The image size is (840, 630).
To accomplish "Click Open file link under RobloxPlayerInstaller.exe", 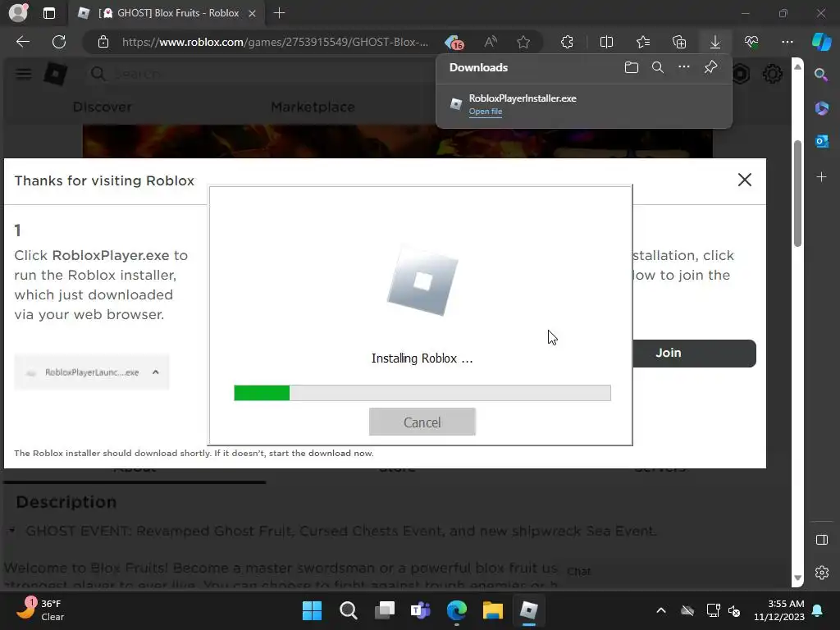I will pyautogui.click(x=486, y=112).
